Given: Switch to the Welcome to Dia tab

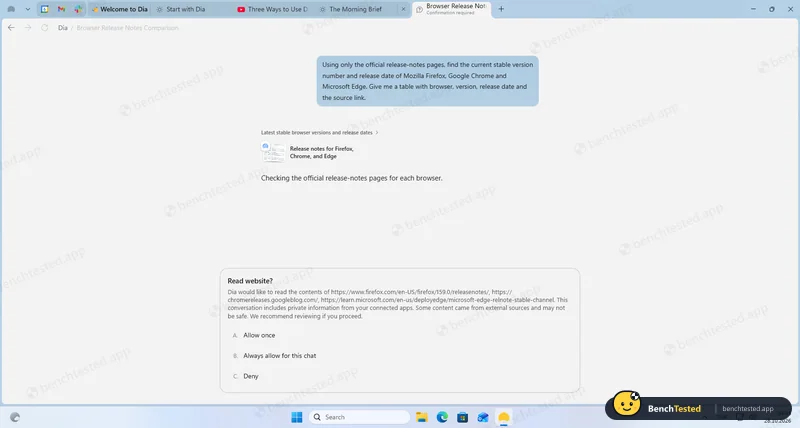Looking at the screenshot, I should pos(119,9).
